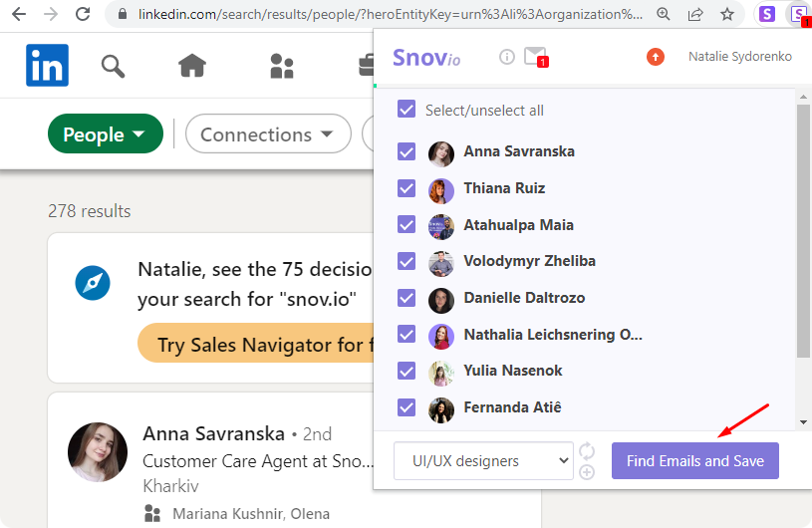Viewport: 812px width, 528px height.
Task: Uncheck Danielle Daltrozo checkbox
Action: pyautogui.click(x=406, y=298)
